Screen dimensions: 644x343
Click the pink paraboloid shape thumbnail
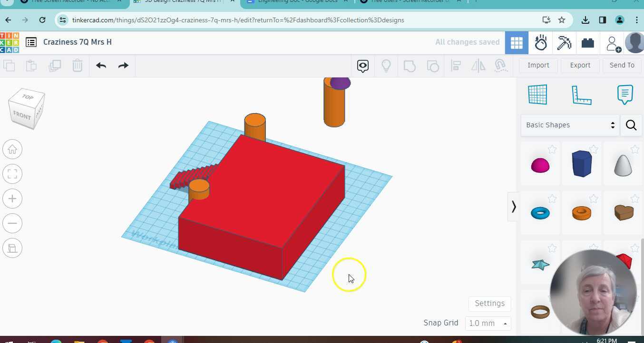pos(540,164)
